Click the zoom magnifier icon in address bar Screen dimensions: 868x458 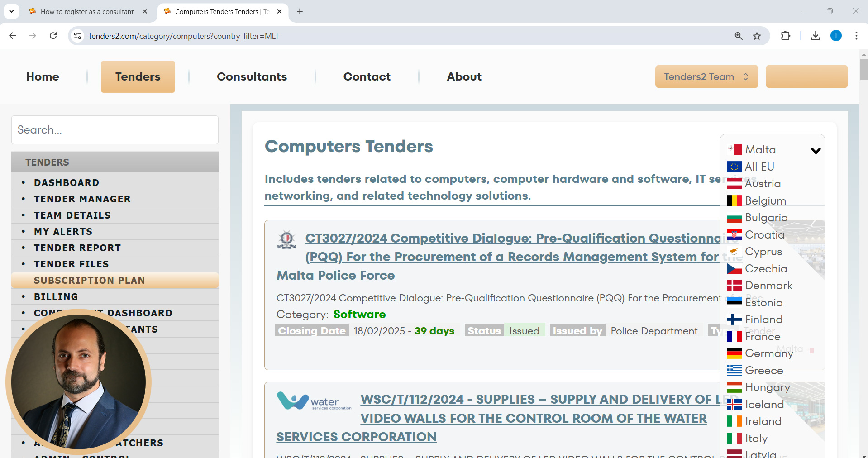pyautogui.click(x=739, y=36)
